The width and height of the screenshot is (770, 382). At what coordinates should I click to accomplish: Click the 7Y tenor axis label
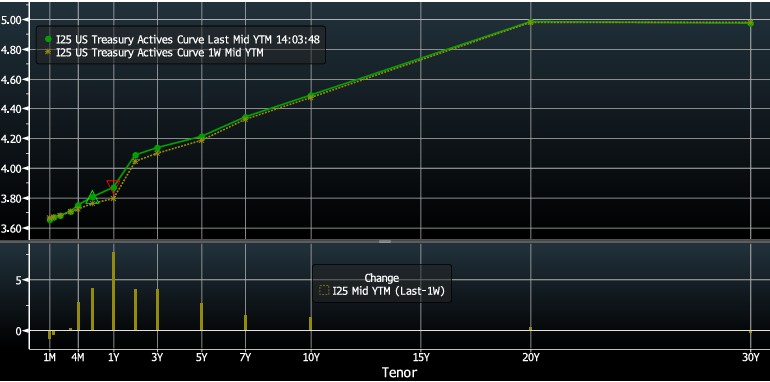click(245, 357)
